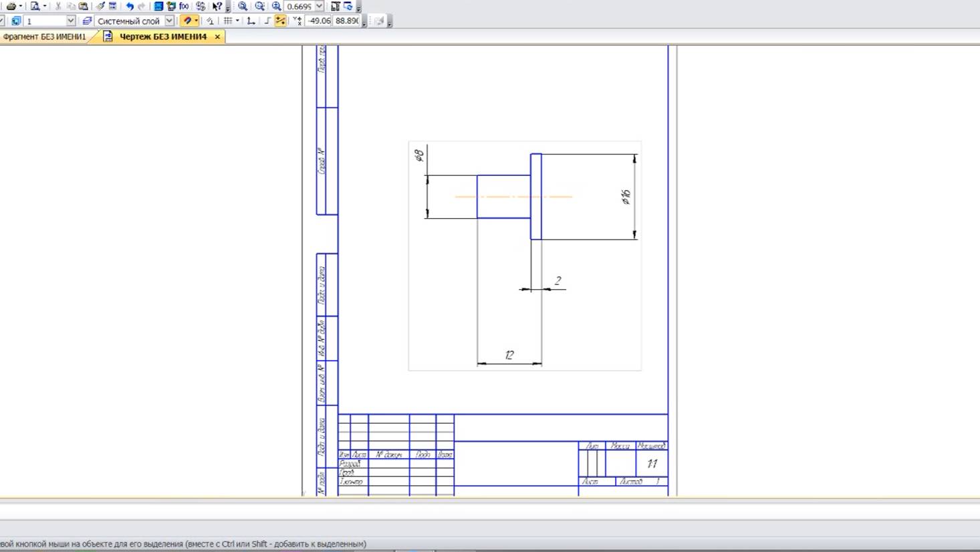Click the Paste clipboard icon
This screenshot has width=980, height=552.
point(84,6)
